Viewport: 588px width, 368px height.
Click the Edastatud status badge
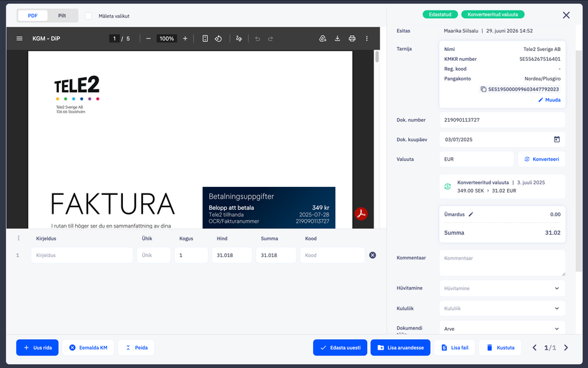[440, 14]
